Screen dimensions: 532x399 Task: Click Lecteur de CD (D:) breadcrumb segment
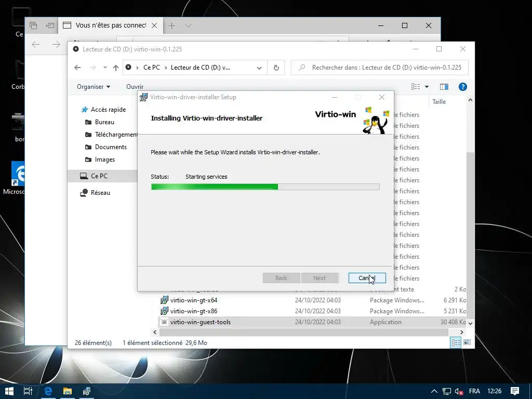200,68
